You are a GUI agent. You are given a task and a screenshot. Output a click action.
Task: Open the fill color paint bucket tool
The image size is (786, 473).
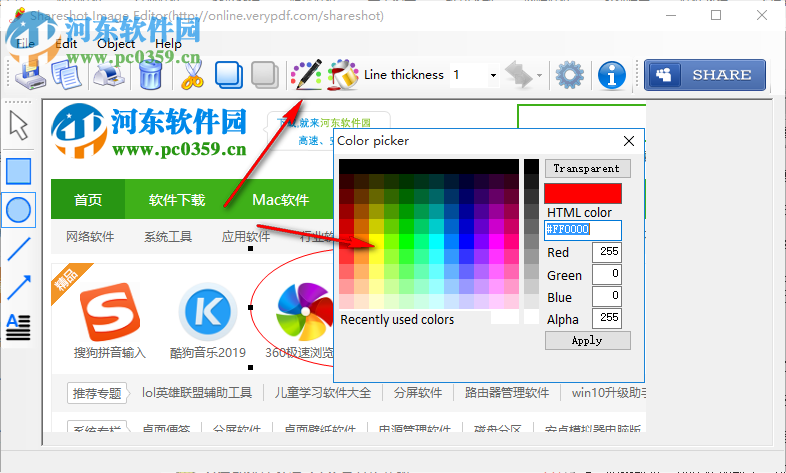click(343, 75)
